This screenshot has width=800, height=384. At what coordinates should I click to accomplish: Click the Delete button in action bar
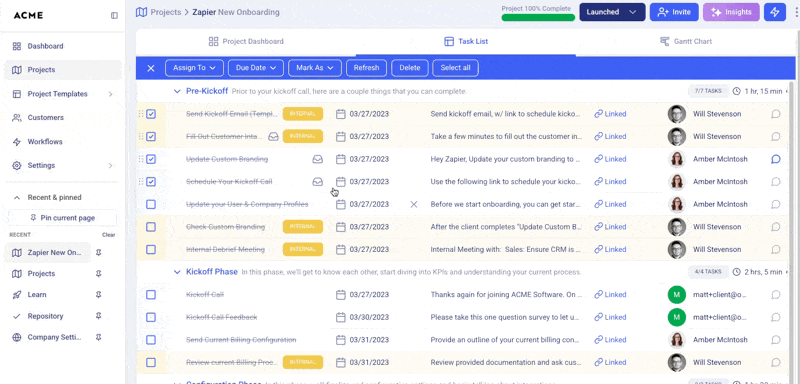point(410,68)
